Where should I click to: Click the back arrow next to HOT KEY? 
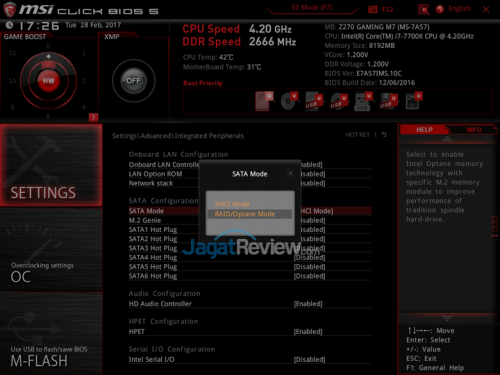(384, 135)
